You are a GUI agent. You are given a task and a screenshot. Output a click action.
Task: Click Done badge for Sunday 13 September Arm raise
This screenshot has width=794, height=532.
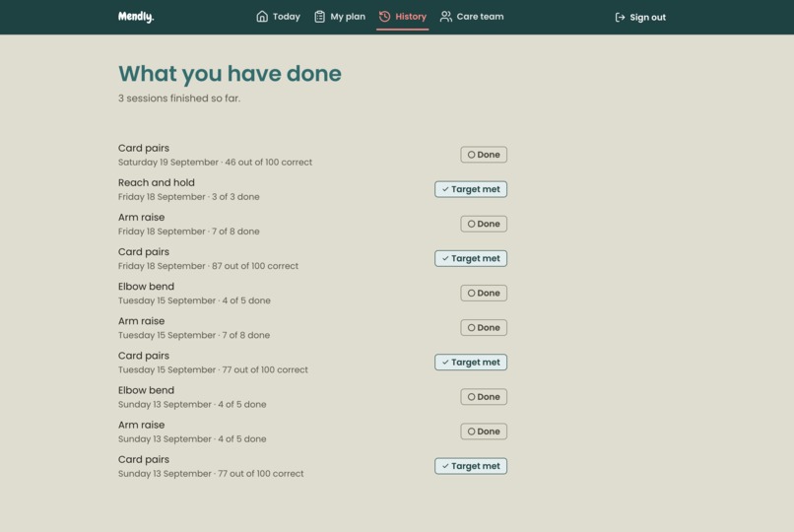(484, 432)
